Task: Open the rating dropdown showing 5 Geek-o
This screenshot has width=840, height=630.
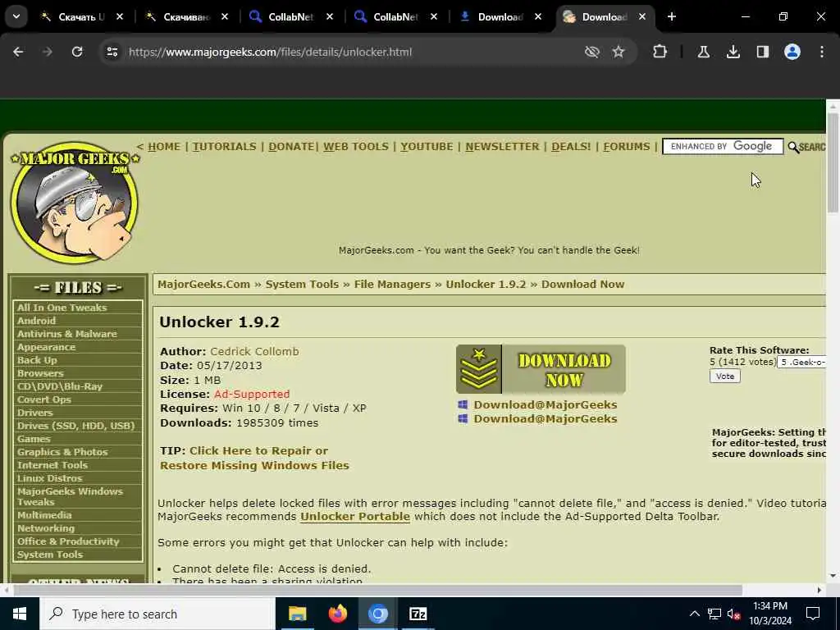Action: pyautogui.click(x=801, y=362)
